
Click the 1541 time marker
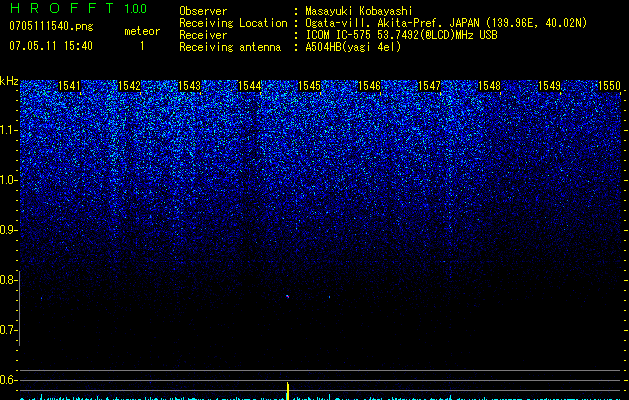(69, 86)
